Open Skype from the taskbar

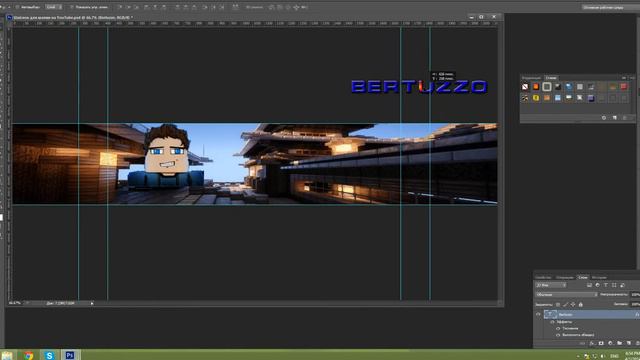(49, 355)
